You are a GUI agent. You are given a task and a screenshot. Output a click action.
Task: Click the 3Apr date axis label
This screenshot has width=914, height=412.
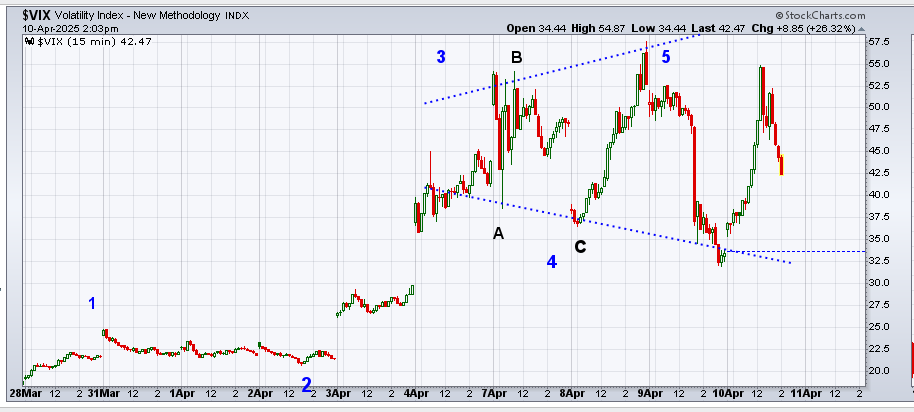point(338,394)
